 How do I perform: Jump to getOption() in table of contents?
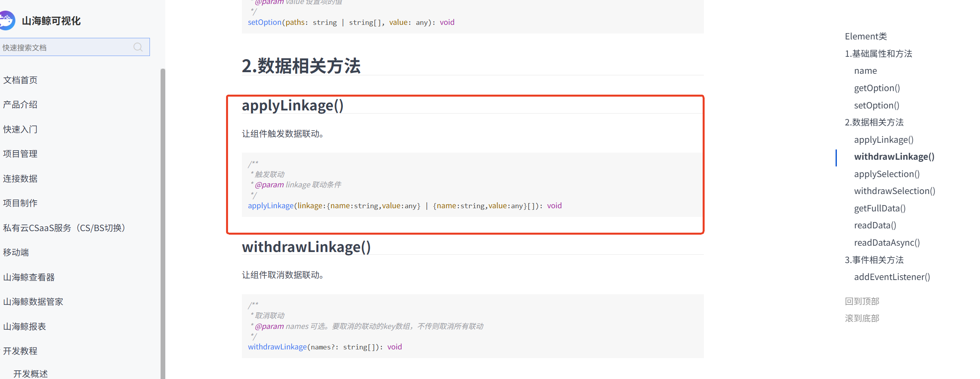pyautogui.click(x=877, y=88)
